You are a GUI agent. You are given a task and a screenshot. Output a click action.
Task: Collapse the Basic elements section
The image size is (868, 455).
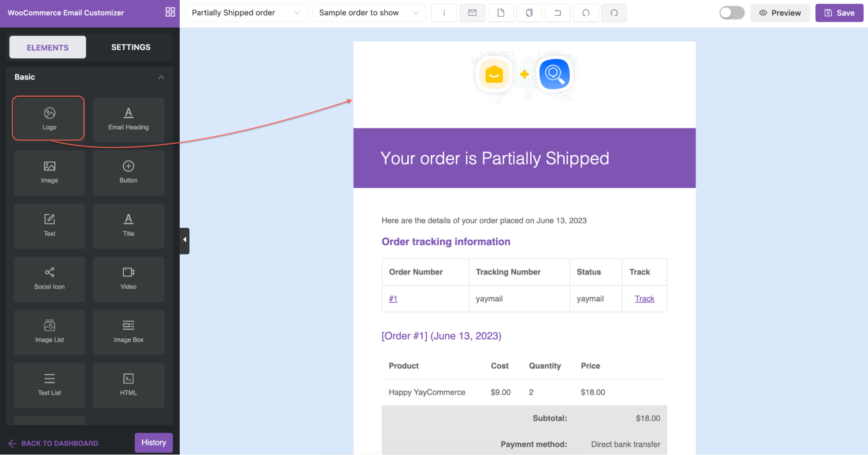click(161, 77)
